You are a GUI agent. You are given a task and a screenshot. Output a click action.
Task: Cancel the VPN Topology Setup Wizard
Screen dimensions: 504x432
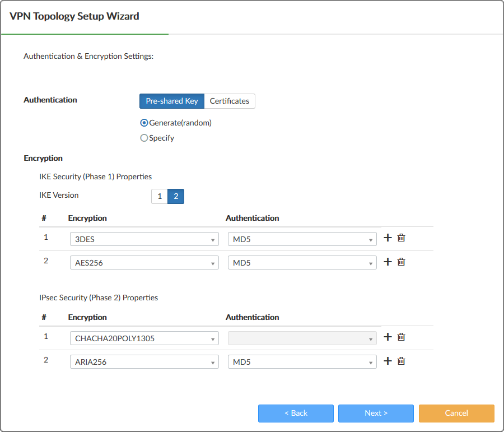pos(456,413)
